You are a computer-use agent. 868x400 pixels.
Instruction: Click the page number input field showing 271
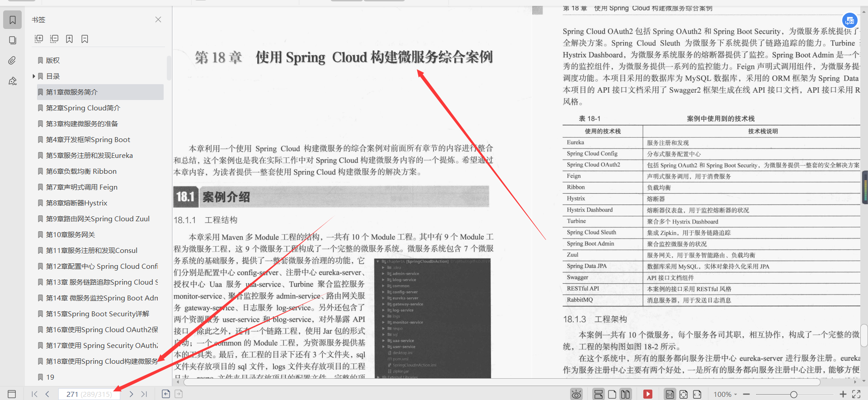click(89, 394)
